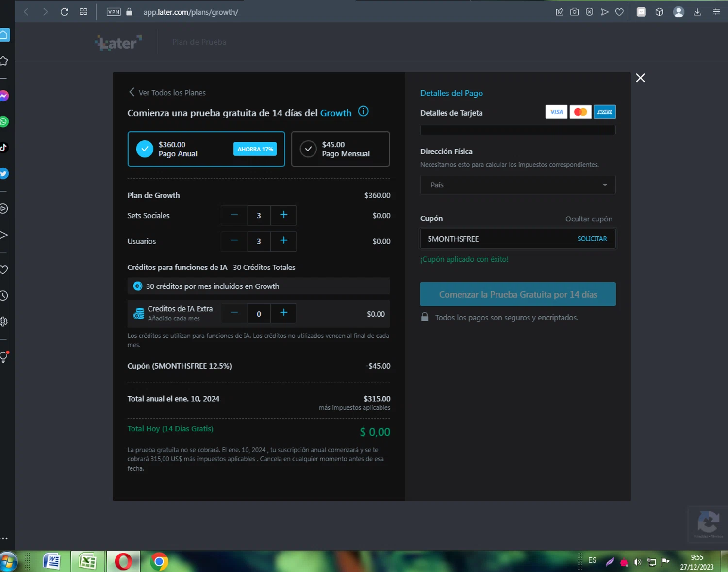Open the sidebar lightbulb tips icon
Screen dimensions: 728x572
click(x=4, y=357)
